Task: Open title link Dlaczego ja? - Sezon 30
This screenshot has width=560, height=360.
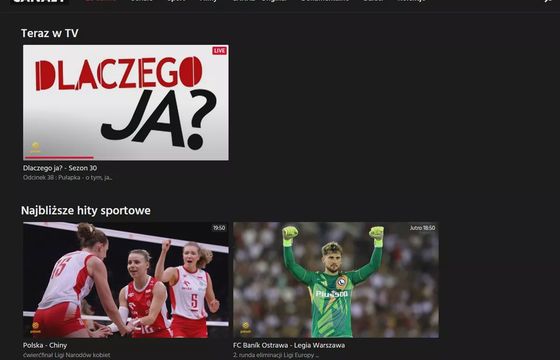Action: [x=60, y=168]
